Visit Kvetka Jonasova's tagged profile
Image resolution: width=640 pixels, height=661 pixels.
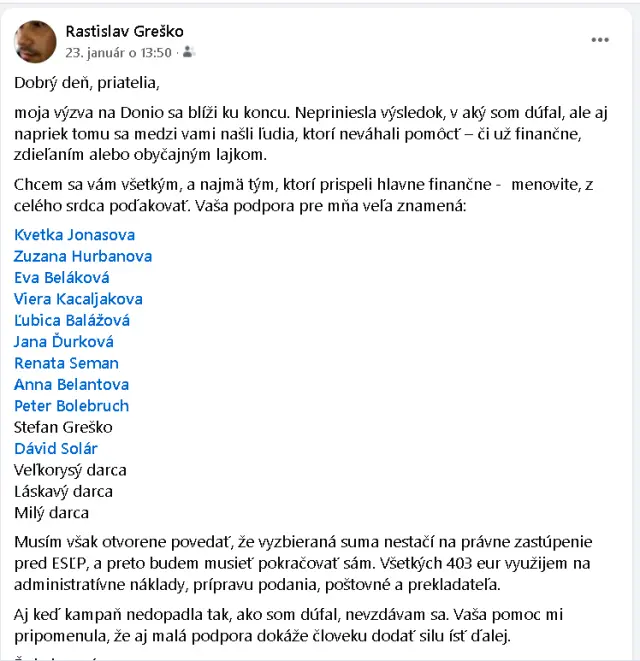(75, 235)
